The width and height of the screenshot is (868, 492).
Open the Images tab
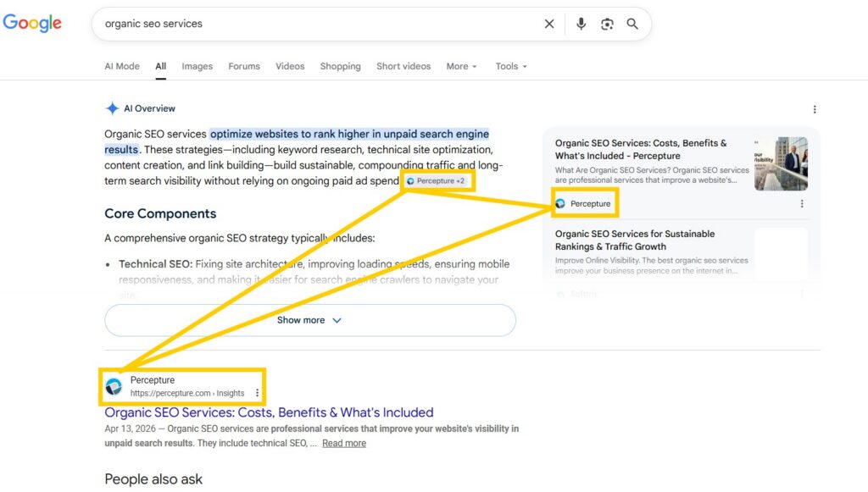(197, 66)
